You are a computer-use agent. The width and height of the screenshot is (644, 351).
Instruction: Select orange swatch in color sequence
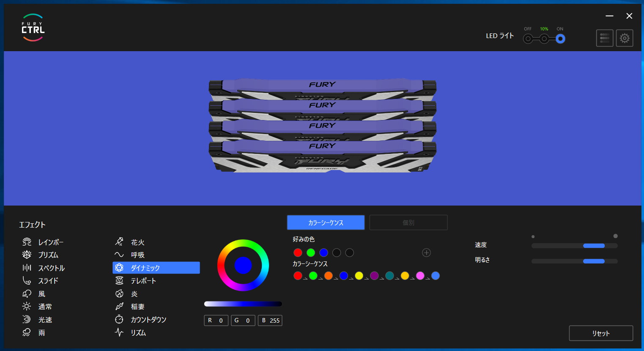coord(329,276)
